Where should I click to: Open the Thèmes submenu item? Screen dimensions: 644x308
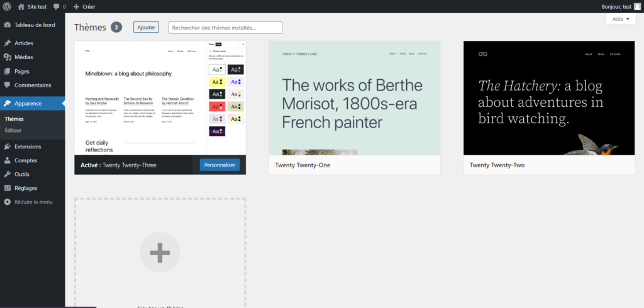14,119
